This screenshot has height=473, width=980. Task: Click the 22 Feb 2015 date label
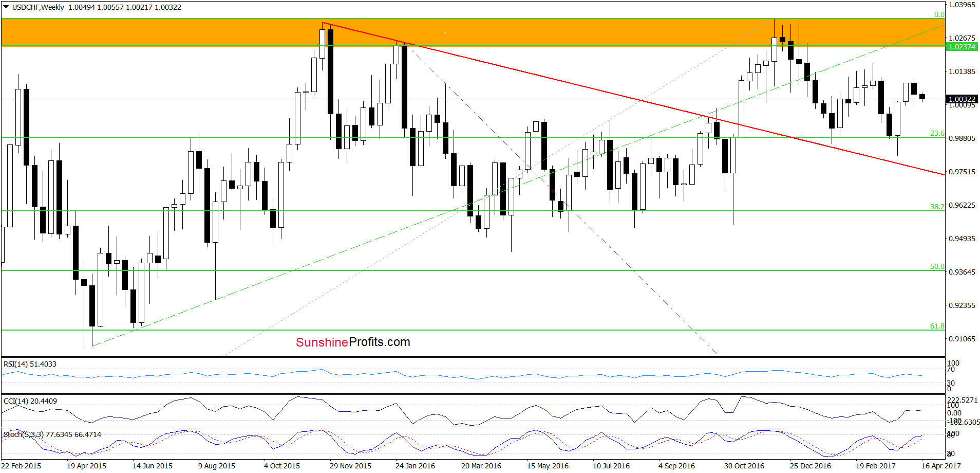tap(21, 466)
